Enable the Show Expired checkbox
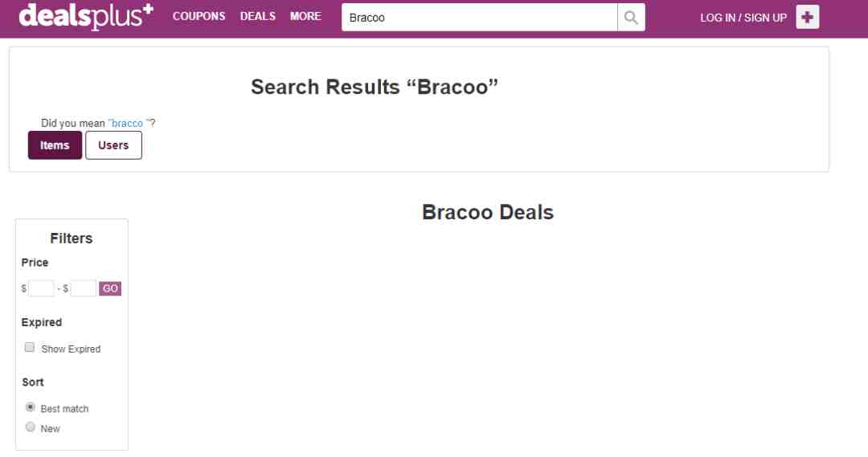 pyautogui.click(x=30, y=348)
